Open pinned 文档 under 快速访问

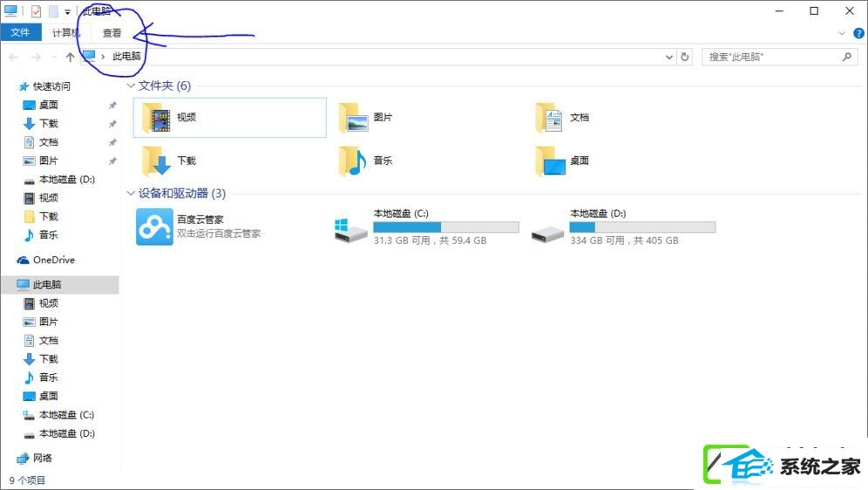48,142
